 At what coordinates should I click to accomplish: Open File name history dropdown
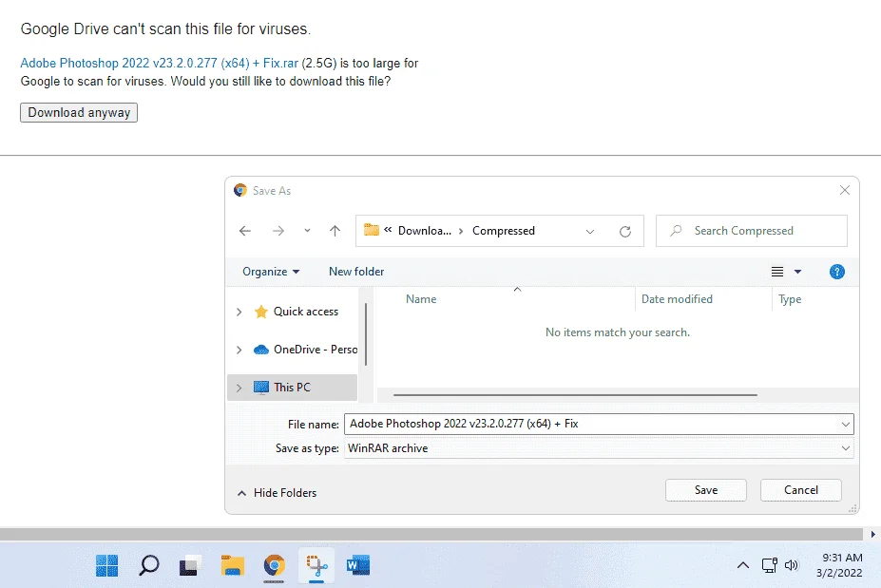[x=846, y=424]
